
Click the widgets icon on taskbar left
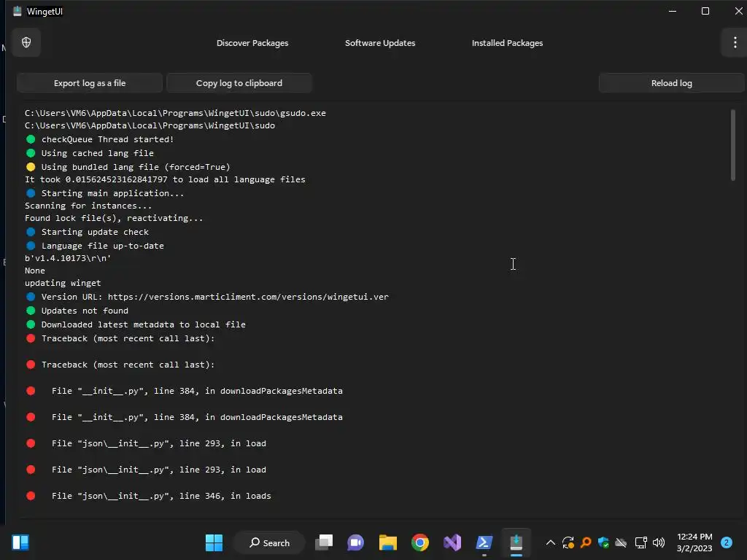20,542
